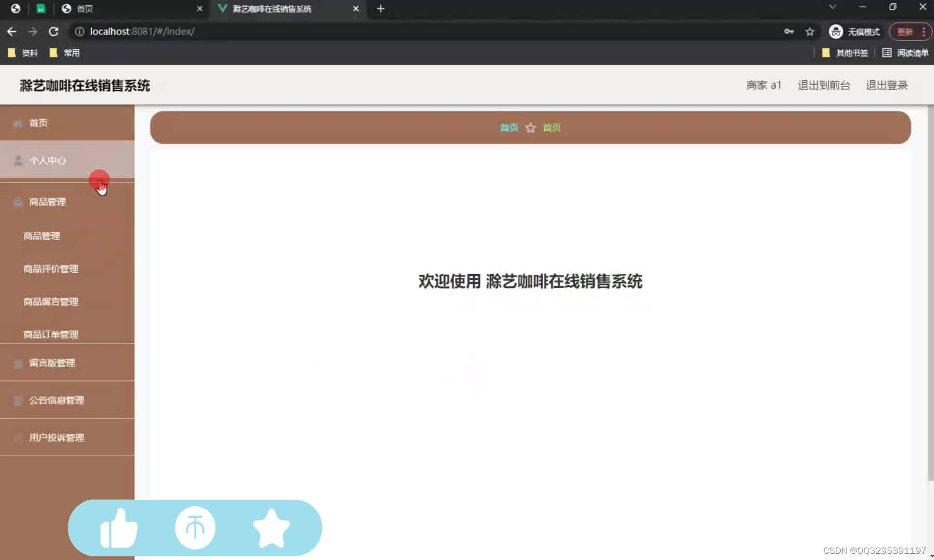Image resolution: width=934 pixels, height=560 pixels.
Task: Click the incognito mode profile icon
Action: tap(836, 32)
